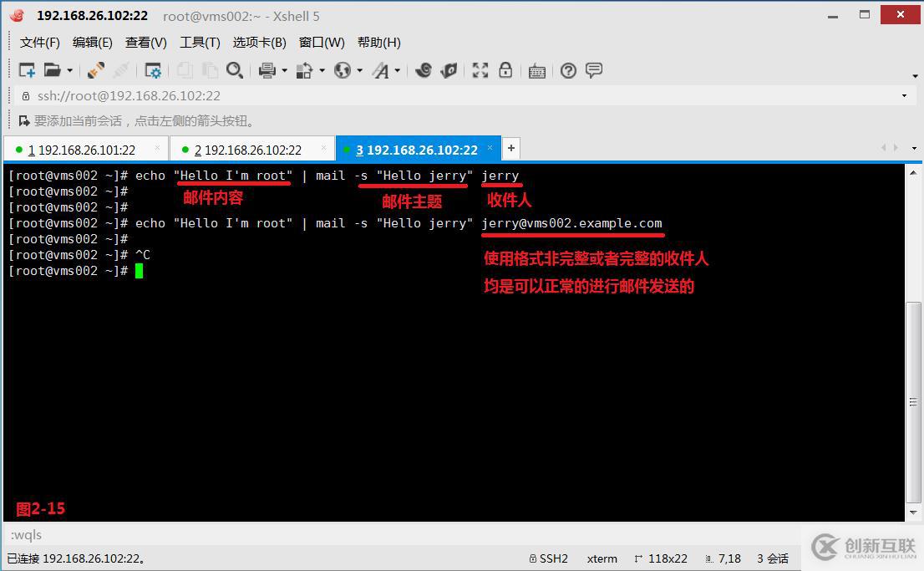The height and width of the screenshot is (571, 924).
Task: Click the 3 会话 status entry
Action: (x=773, y=558)
